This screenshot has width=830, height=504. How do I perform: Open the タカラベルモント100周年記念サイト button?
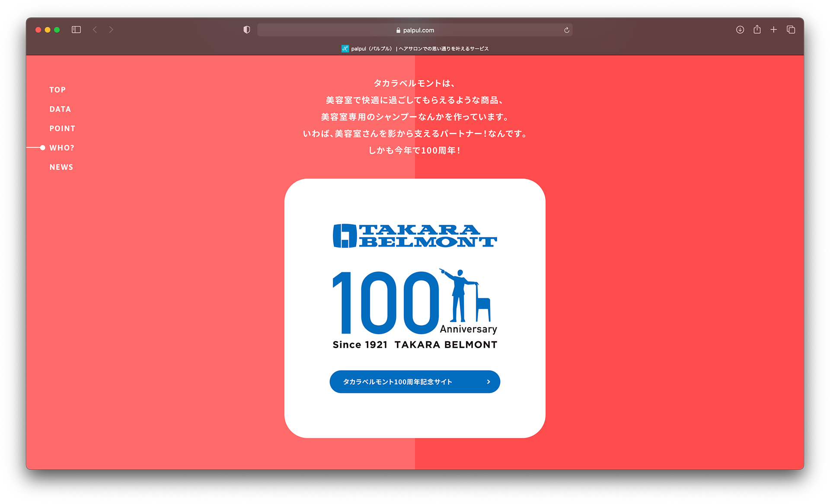click(x=415, y=382)
